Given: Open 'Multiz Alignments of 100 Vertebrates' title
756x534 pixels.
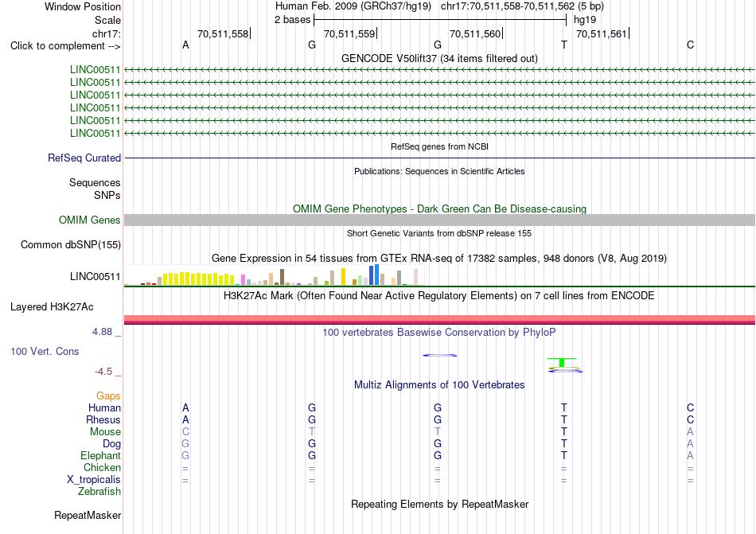Looking at the screenshot, I should coord(439,384).
